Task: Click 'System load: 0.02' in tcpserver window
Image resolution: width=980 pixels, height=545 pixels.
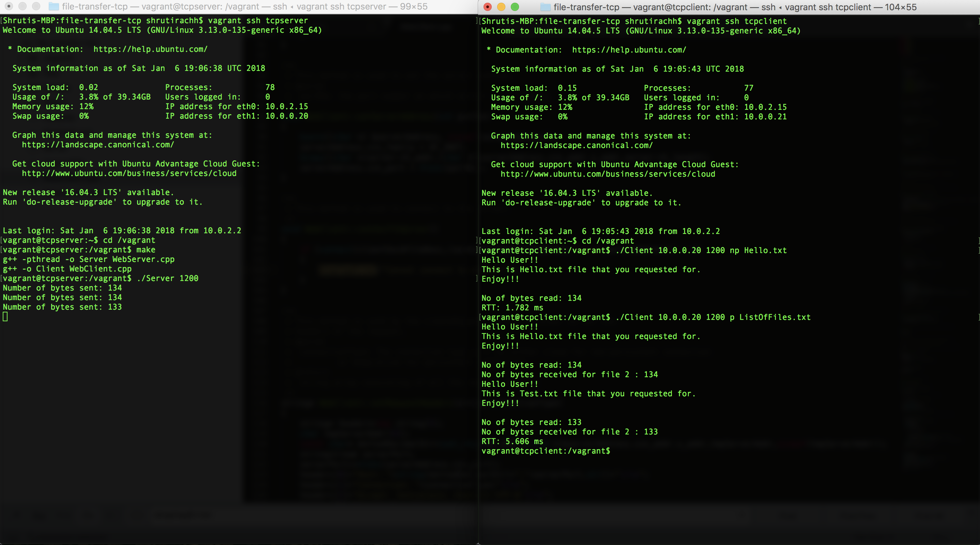Action: tap(55, 88)
